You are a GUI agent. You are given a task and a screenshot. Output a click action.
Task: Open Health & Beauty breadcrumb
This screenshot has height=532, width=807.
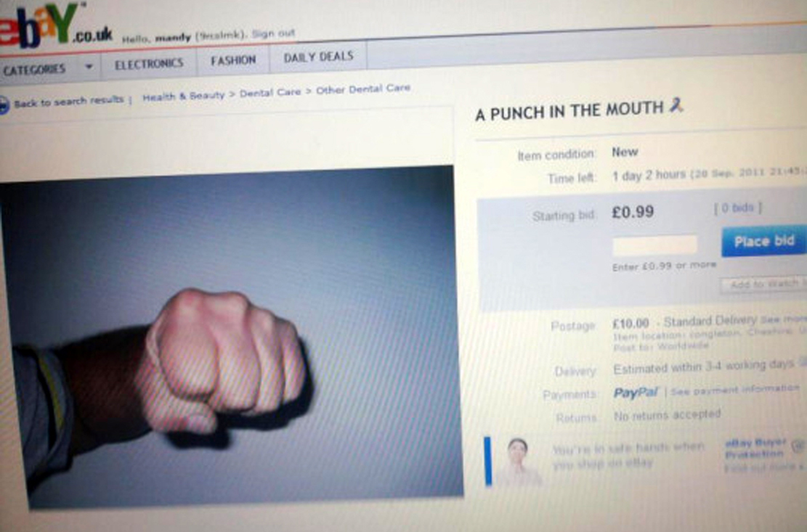coord(183,96)
